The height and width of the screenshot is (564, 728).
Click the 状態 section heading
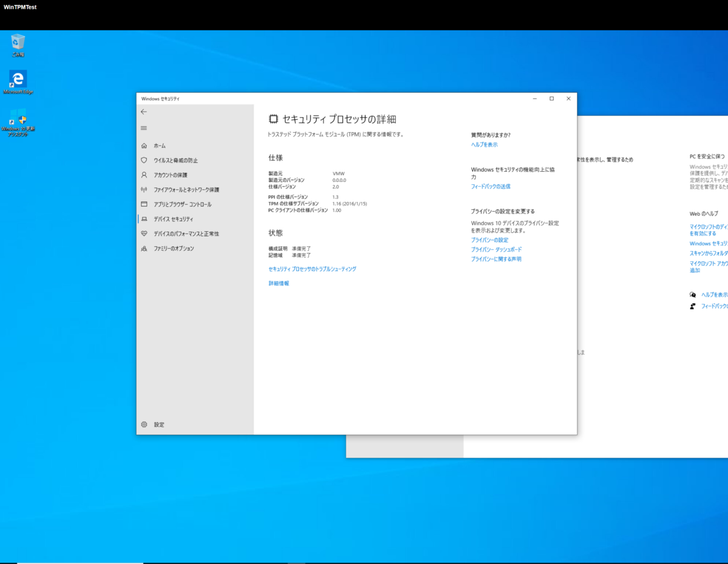[275, 233]
